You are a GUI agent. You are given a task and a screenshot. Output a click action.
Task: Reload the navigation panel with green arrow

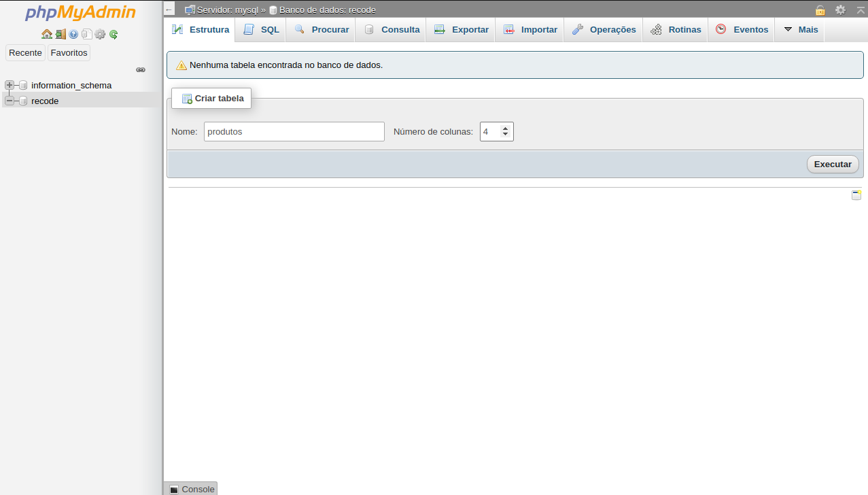[x=114, y=34]
